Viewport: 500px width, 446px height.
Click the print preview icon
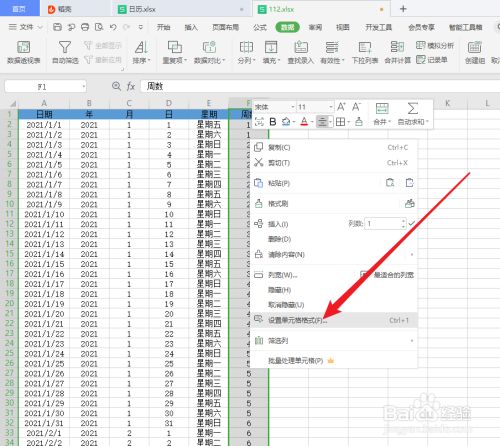click(99, 27)
